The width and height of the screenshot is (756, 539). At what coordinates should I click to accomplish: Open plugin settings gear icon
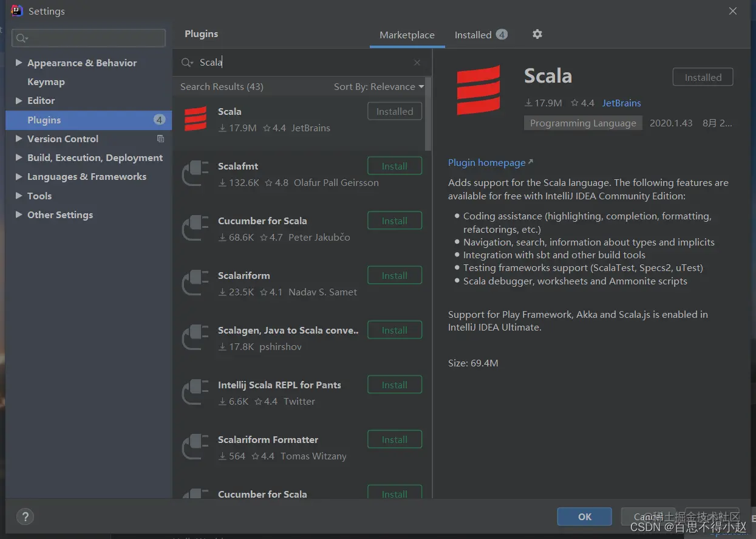click(537, 34)
